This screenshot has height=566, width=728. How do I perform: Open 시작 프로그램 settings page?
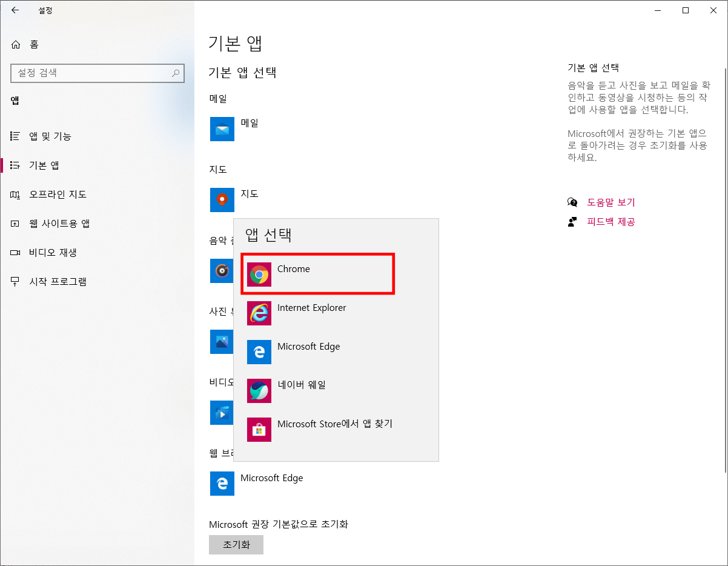coord(97,282)
